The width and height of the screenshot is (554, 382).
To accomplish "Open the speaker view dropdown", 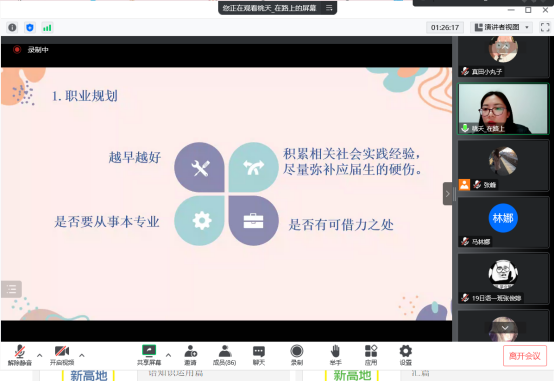I will click(501, 27).
